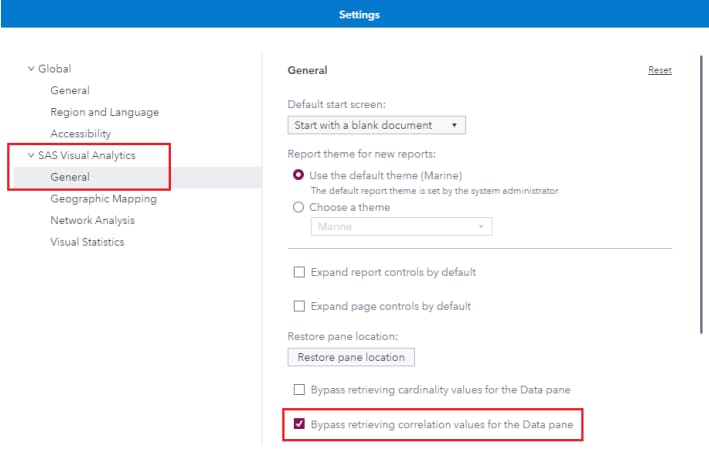Open General under Global settings
The width and height of the screenshot is (709, 455).
[x=70, y=91]
